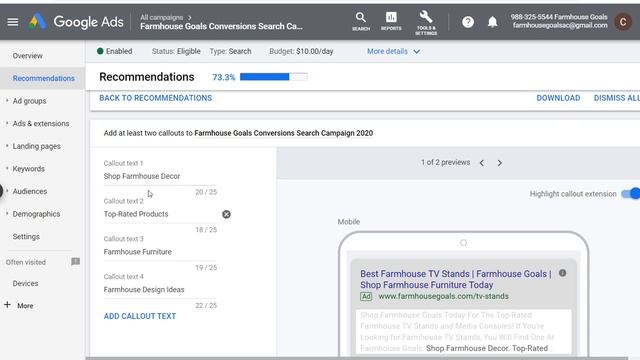This screenshot has height=360, width=640.
Task: Click BACK TO RECOMMENDATIONS
Action: click(x=156, y=98)
